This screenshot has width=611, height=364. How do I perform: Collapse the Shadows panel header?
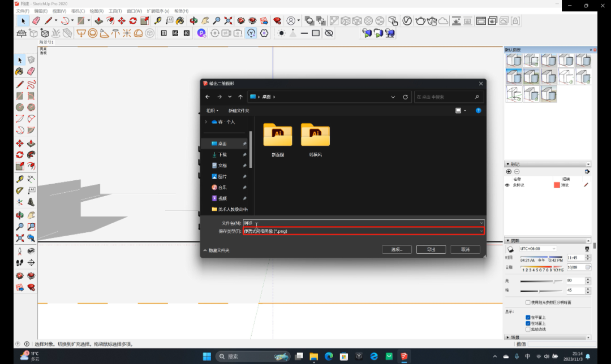click(548, 241)
